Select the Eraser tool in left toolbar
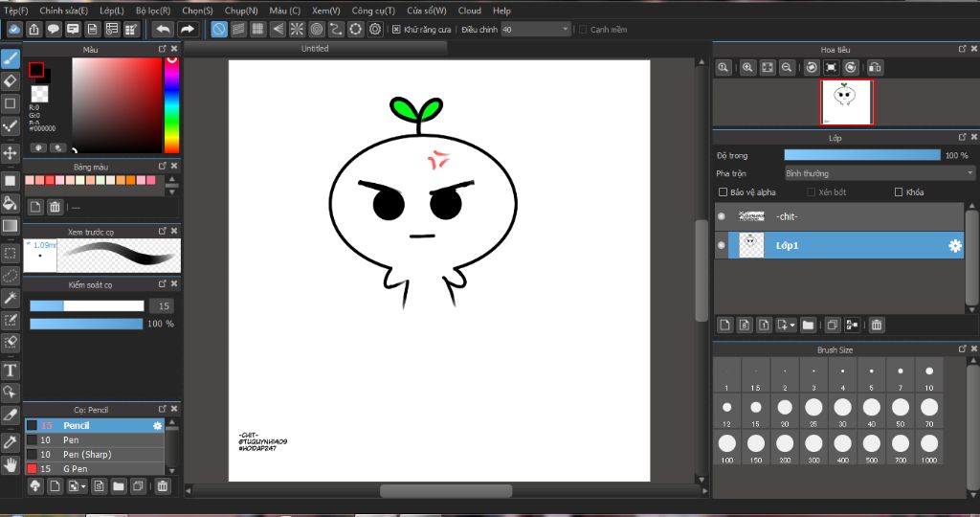This screenshot has width=980, height=517. pyautogui.click(x=11, y=80)
